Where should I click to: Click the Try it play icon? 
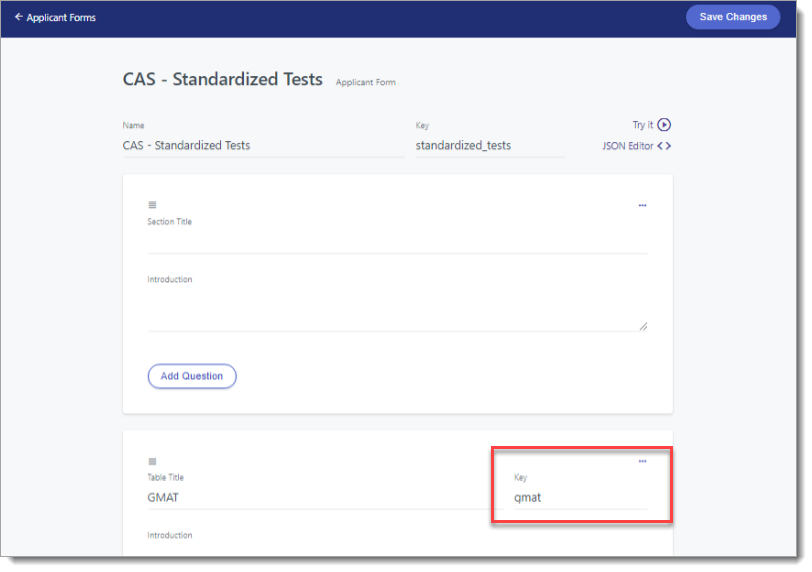click(664, 125)
